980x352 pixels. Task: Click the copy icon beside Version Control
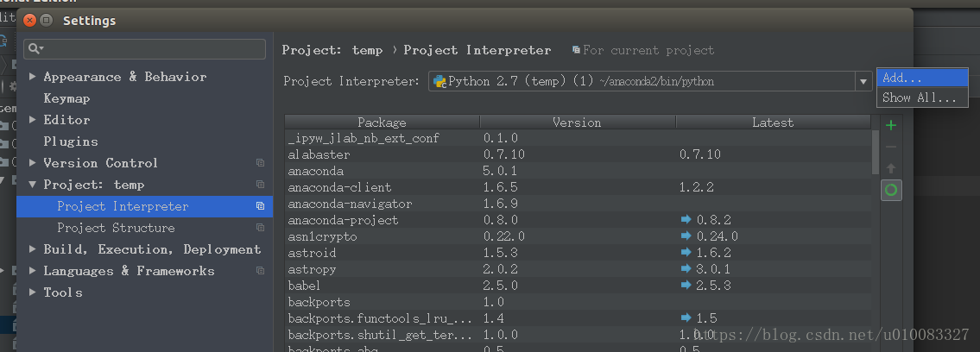point(260,163)
